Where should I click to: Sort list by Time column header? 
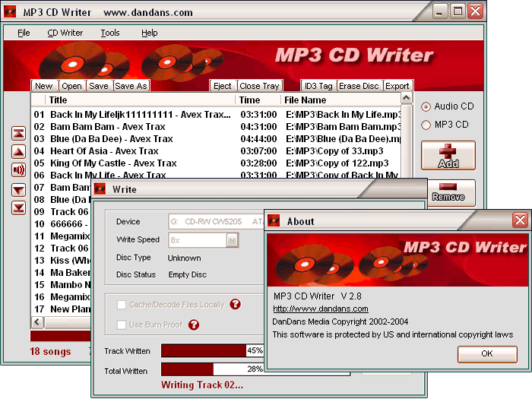tap(258, 100)
